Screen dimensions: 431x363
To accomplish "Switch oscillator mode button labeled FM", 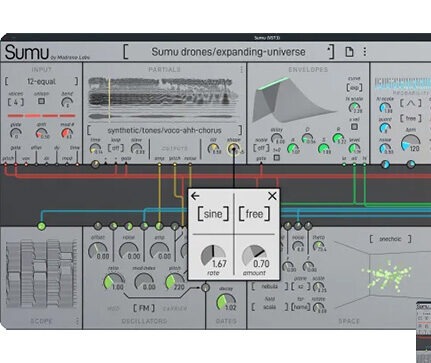I will pyautogui.click(x=144, y=308).
